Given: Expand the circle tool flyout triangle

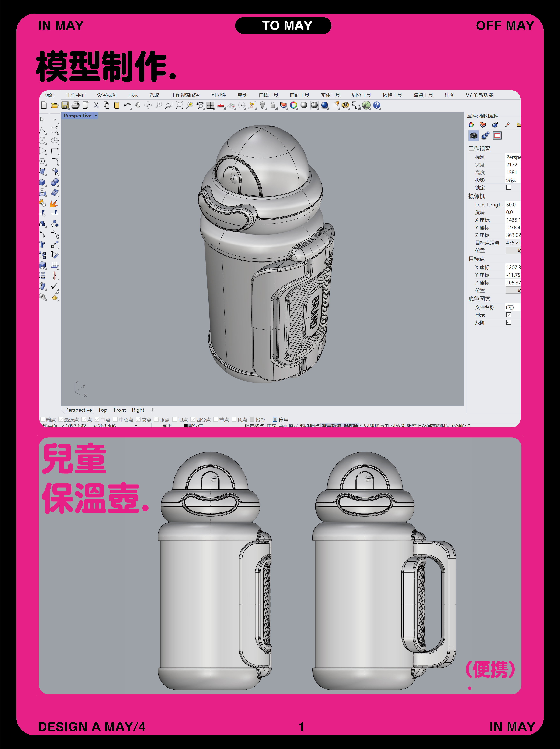Looking at the screenshot, I should click(46, 144).
